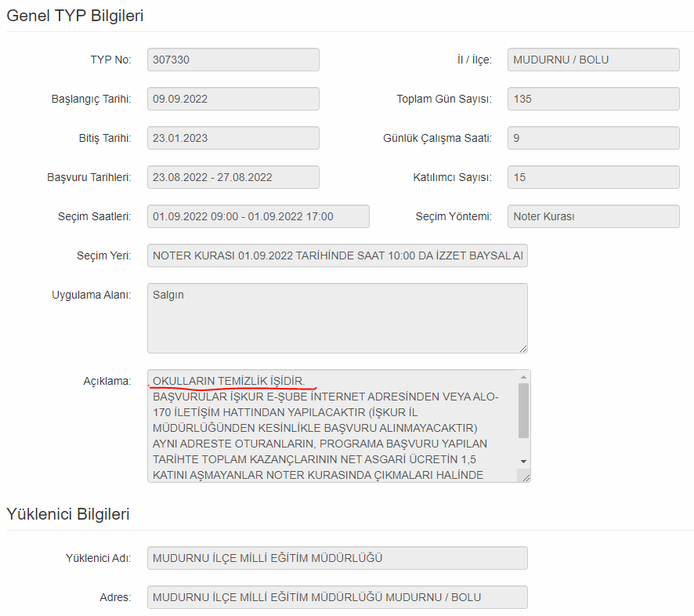Screen dimensions: 694x616
Task: Click the Açıklama text area resize handle
Action: coord(526,476)
